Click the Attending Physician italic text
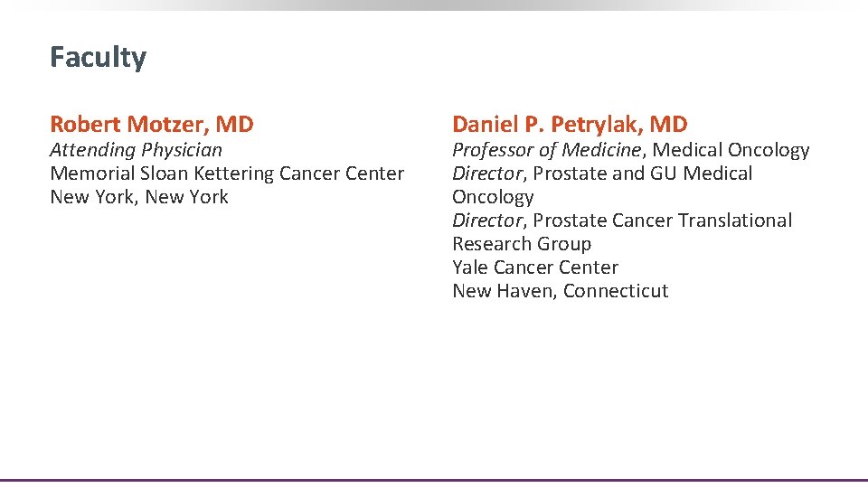The height and width of the screenshot is (488, 868). [136, 150]
